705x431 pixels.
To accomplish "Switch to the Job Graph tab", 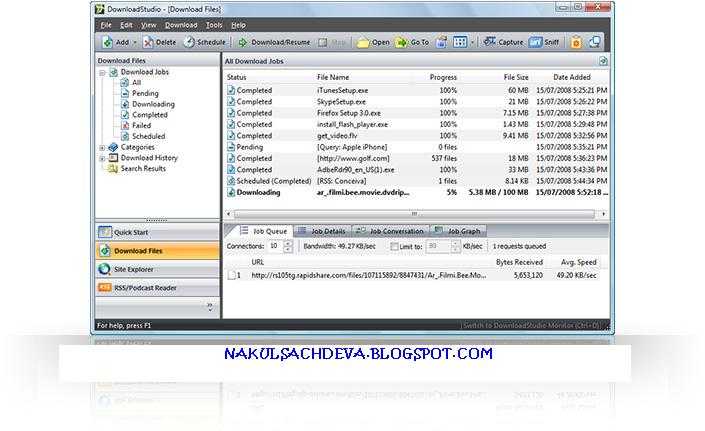I will (458, 231).
